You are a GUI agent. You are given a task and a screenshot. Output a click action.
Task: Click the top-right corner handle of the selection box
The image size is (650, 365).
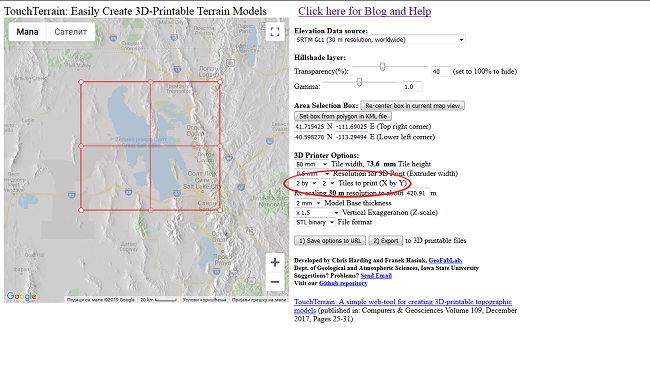point(220,82)
